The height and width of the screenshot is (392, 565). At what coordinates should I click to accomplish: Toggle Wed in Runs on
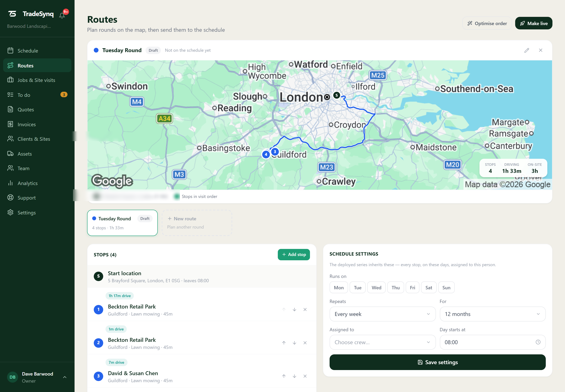(x=376, y=288)
